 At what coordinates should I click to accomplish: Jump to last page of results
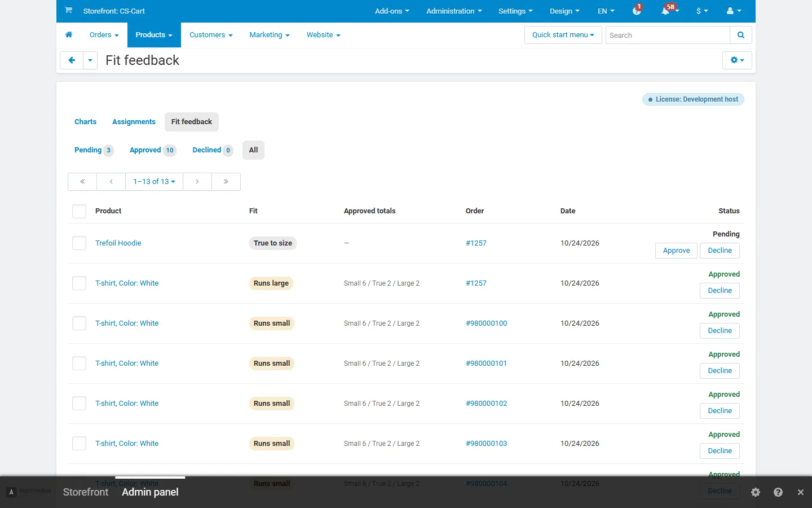226,182
